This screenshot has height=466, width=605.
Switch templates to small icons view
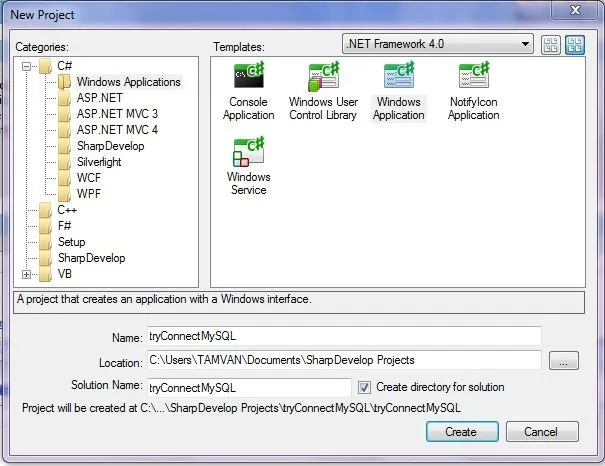(551, 45)
